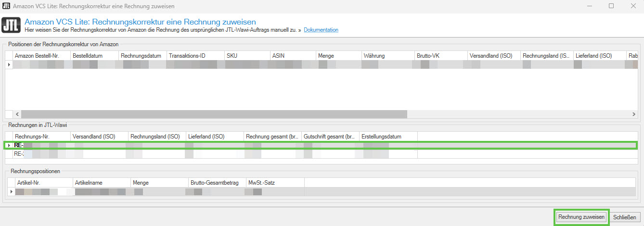
Task: Select the row in Rechnungspositionen table
Action: 193,192
